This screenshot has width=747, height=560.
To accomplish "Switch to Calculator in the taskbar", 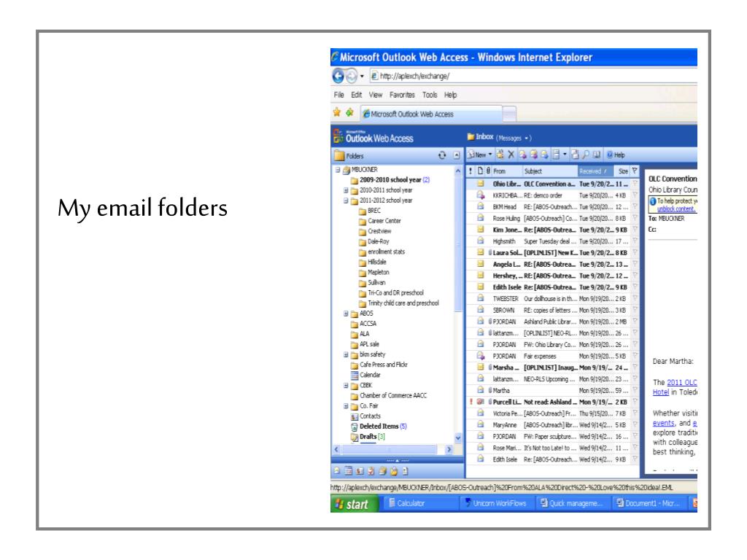I will pos(419,503).
